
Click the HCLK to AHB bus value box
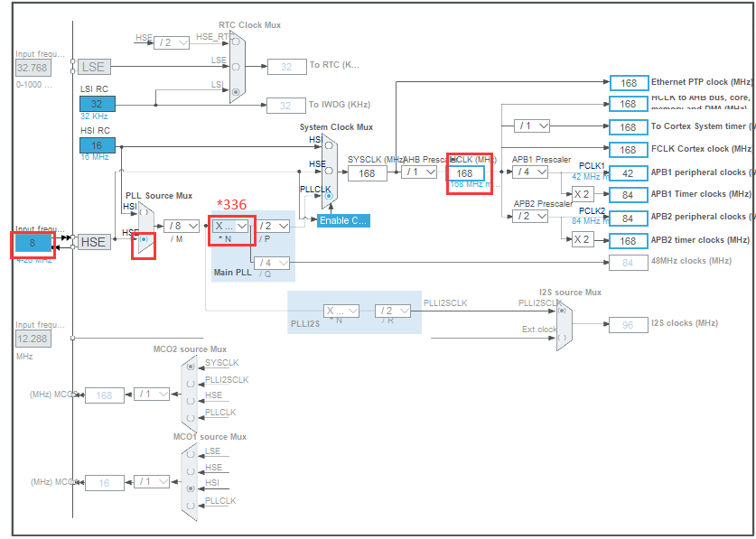(629, 104)
